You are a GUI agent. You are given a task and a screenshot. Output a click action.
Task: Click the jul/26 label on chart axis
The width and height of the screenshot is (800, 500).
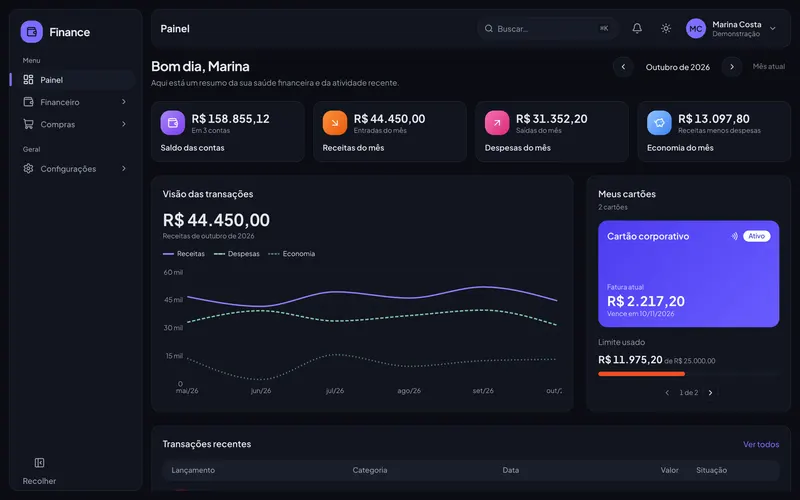pyautogui.click(x=335, y=391)
